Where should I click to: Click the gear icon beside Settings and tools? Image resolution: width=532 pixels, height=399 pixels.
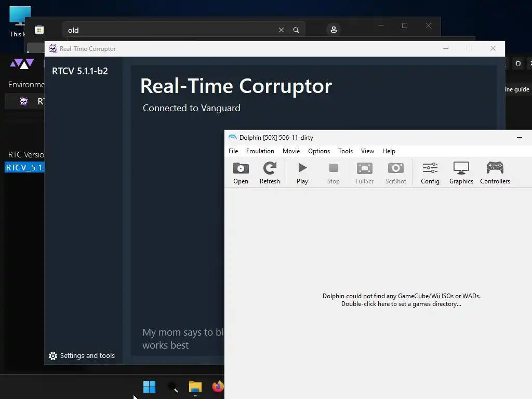click(x=53, y=356)
